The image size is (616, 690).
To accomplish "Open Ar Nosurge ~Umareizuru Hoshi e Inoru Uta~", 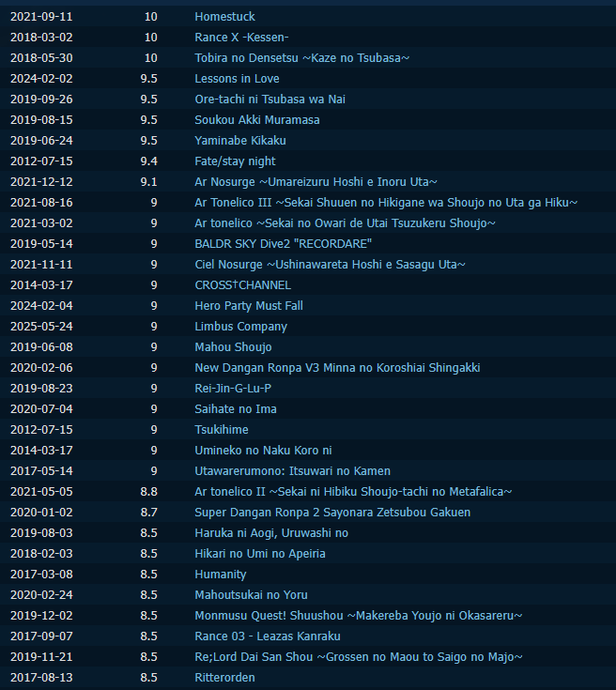I will coord(316,182).
